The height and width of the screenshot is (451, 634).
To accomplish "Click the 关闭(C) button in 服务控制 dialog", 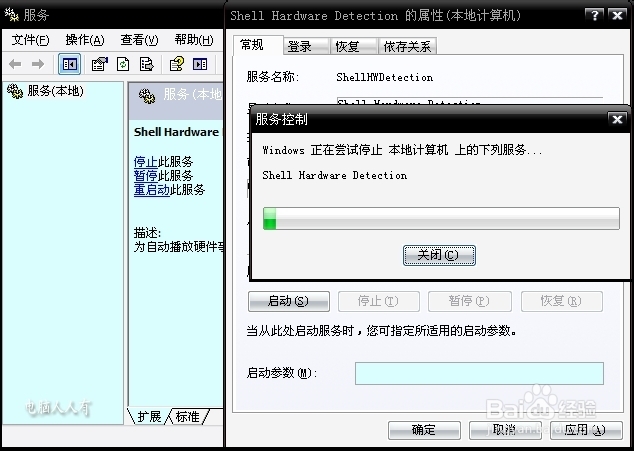I will [439, 255].
